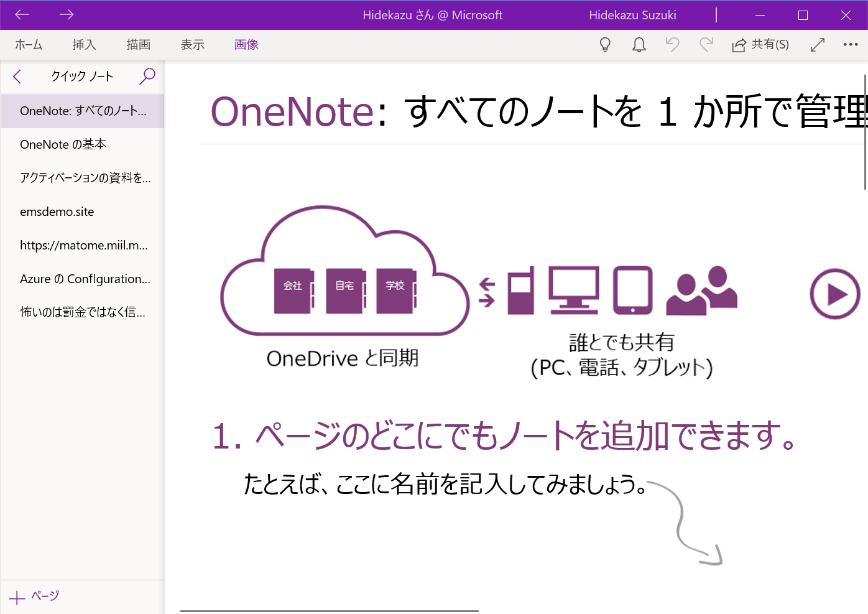Select the page 'OneNote の基本'
Image resolution: width=868 pixels, height=614 pixels.
pyautogui.click(x=83, y=144)
